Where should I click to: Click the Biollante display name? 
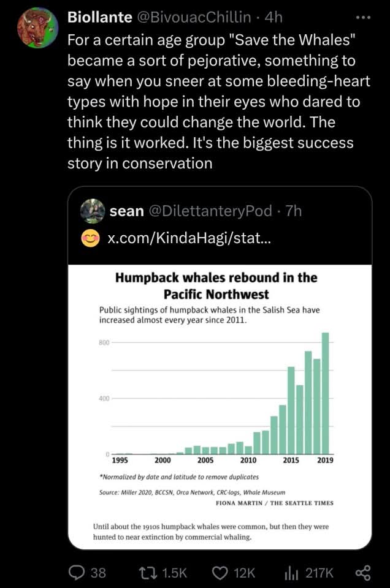tap(96, 17)
